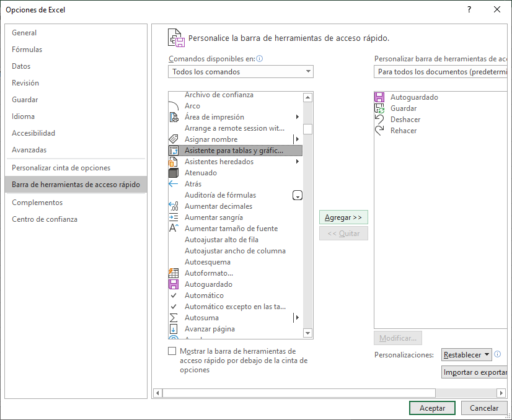Confirm with the Aceptar button

(432, 408)
